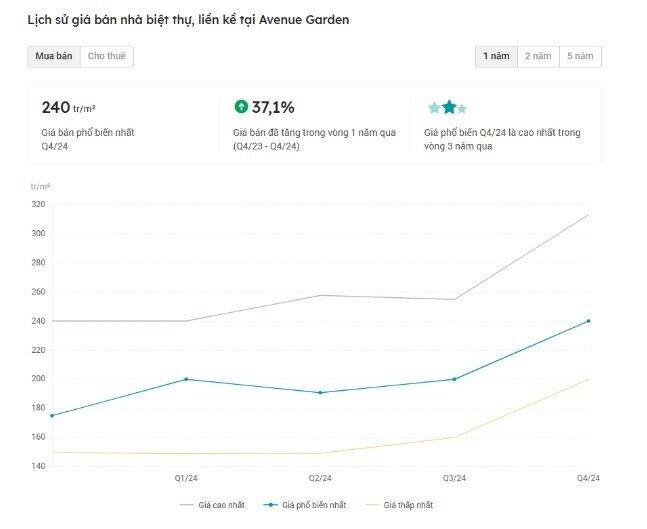
Task: Click the 37,1% price increase figure
Action: 273,107
